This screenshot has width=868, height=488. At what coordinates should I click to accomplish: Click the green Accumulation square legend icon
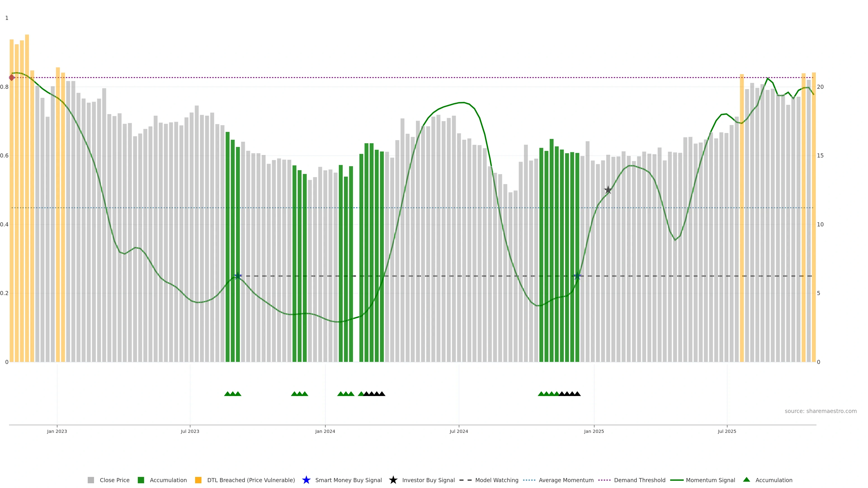coord(141,480)
